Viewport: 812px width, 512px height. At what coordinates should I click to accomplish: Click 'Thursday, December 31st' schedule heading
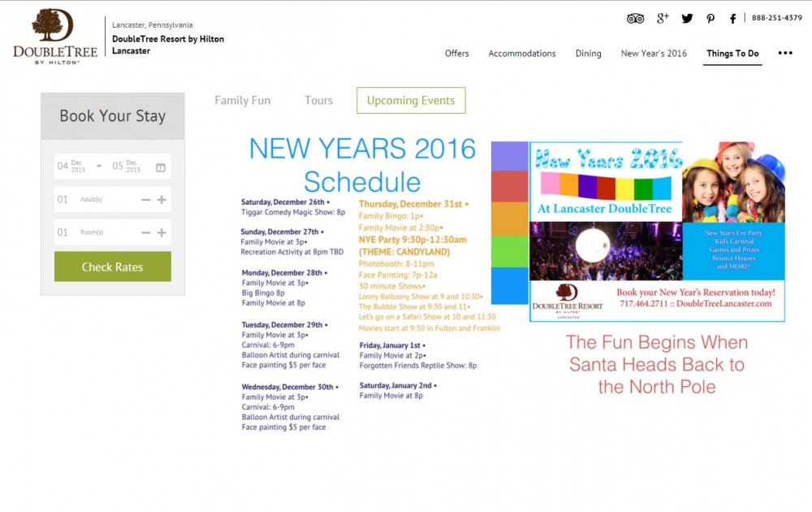(413, 204)
